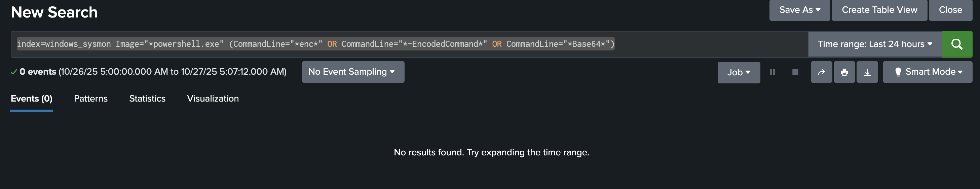
Task: Expand the Job menu
Action: (x=739, y=72)
